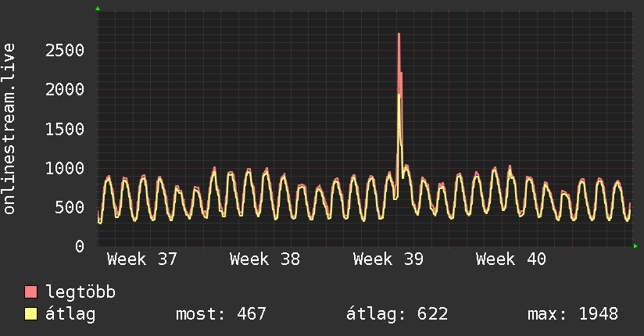Click the green arrow atop the y-axis

click(98, 9)
